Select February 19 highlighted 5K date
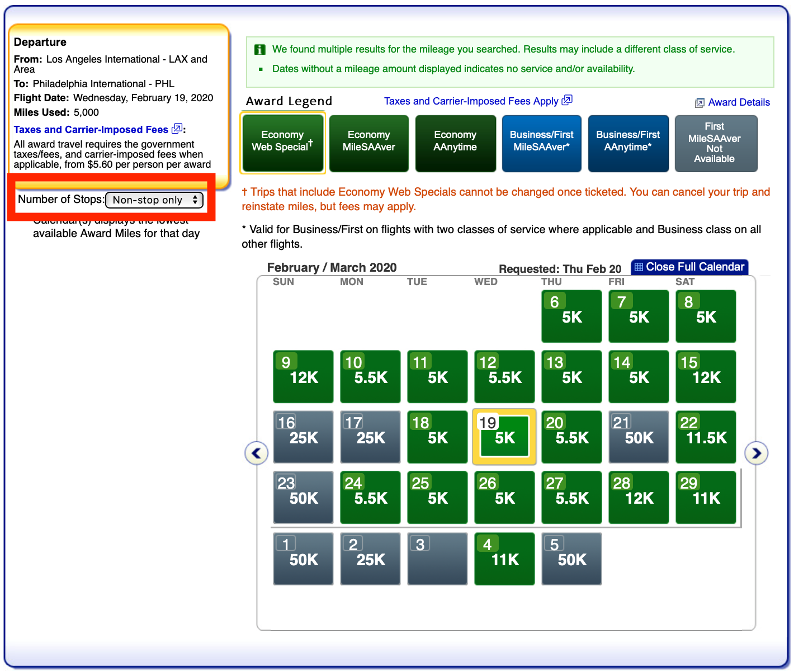The height and width of the screenshot is (672, 794). (504, 437)
